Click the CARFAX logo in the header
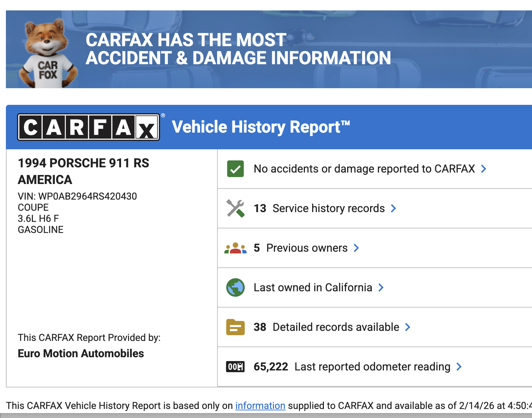Viewport: 532px width, 418px height. pyautogui.click(x=88, y=127)
